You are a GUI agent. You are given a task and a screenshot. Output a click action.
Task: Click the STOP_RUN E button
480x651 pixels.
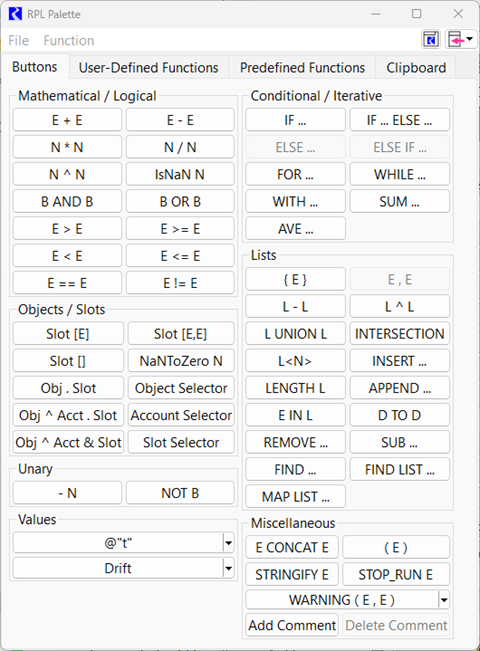pyautogui.click(x=396, y=574)
